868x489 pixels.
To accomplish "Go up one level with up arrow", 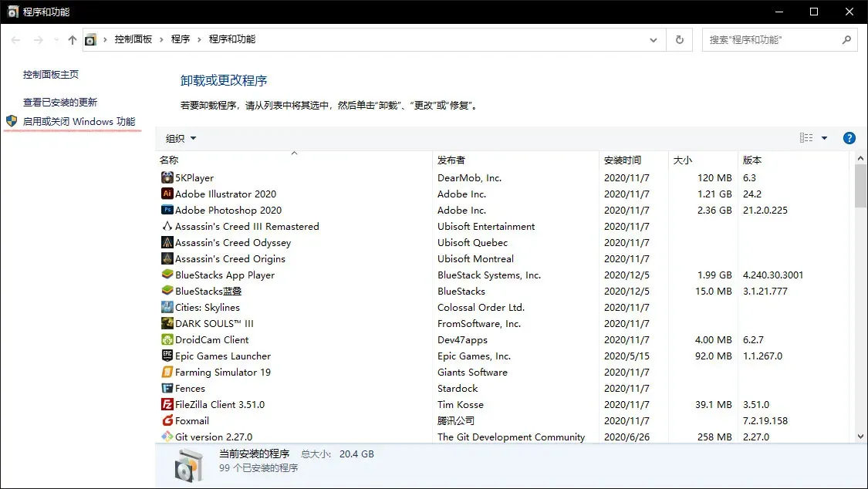I will point(72,40).
